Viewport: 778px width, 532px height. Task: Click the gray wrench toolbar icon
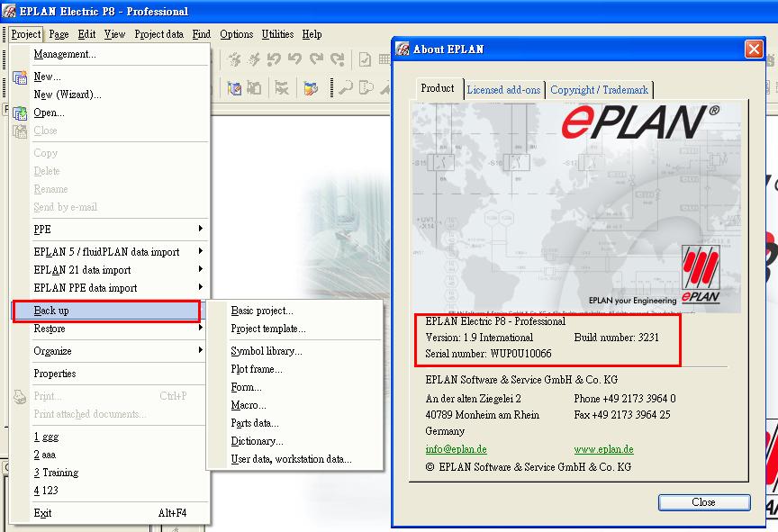pyautogui.click(x=346, y=88)
